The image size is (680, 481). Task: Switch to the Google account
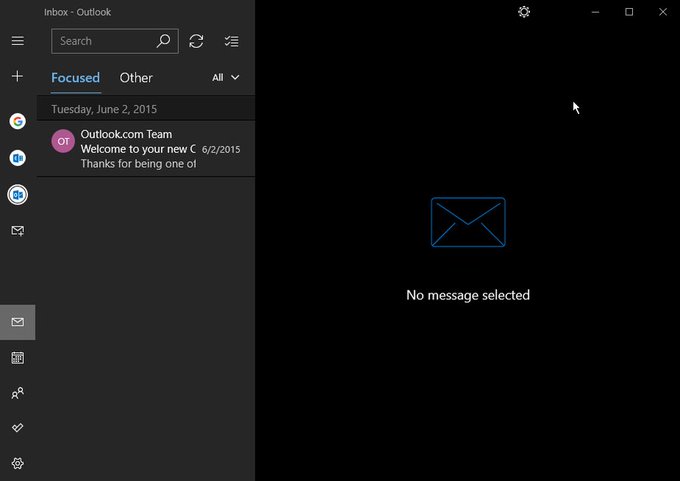pos(18,121)
